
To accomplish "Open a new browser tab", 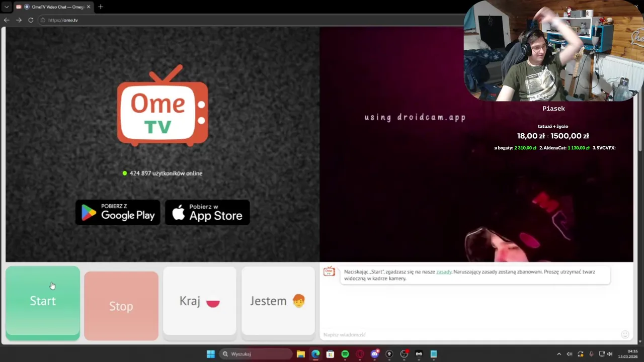I will coord(101,7).
